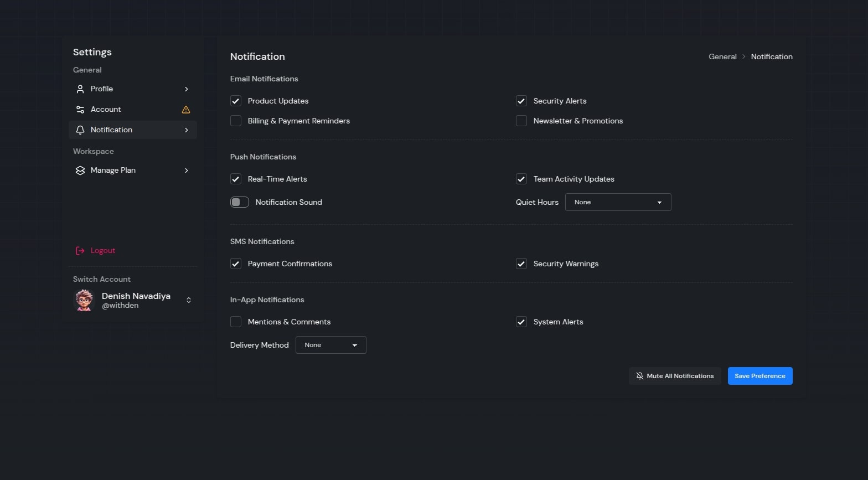Viewport: 868px width, 480px height.
Task: Click the red Logout arrow icon
Action: tap(80, 251)
